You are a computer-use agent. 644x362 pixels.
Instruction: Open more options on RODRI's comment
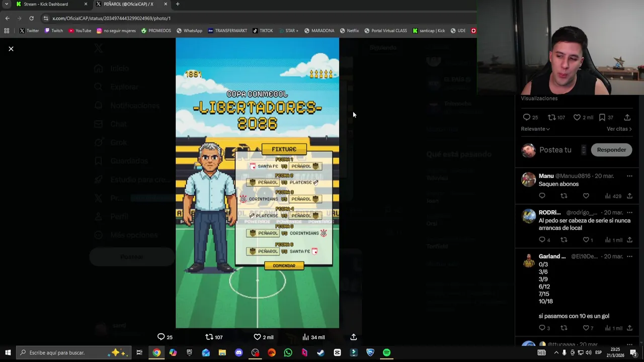[x=629, y=213]
